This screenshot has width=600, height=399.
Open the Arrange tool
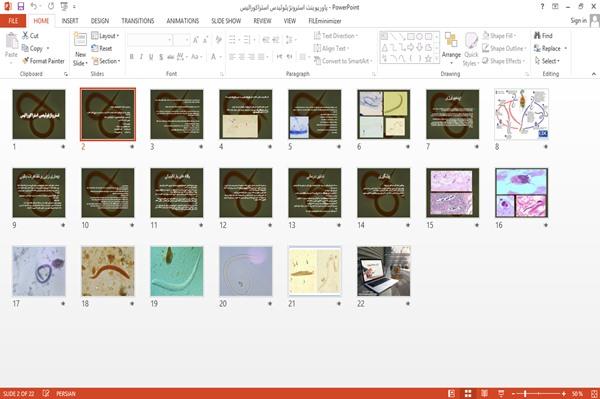[x=451, y=49]
